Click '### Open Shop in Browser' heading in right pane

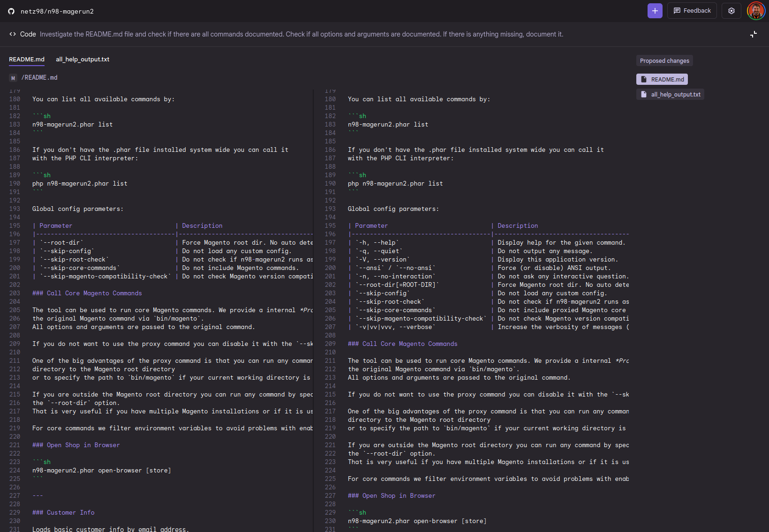coord(392,496)
